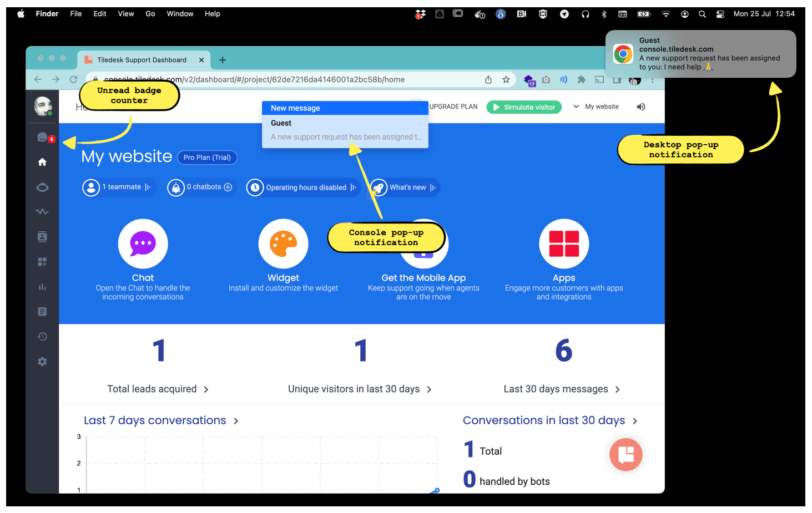Click the browser back arrow
The image size is (812, 513).
click(38, 79)
